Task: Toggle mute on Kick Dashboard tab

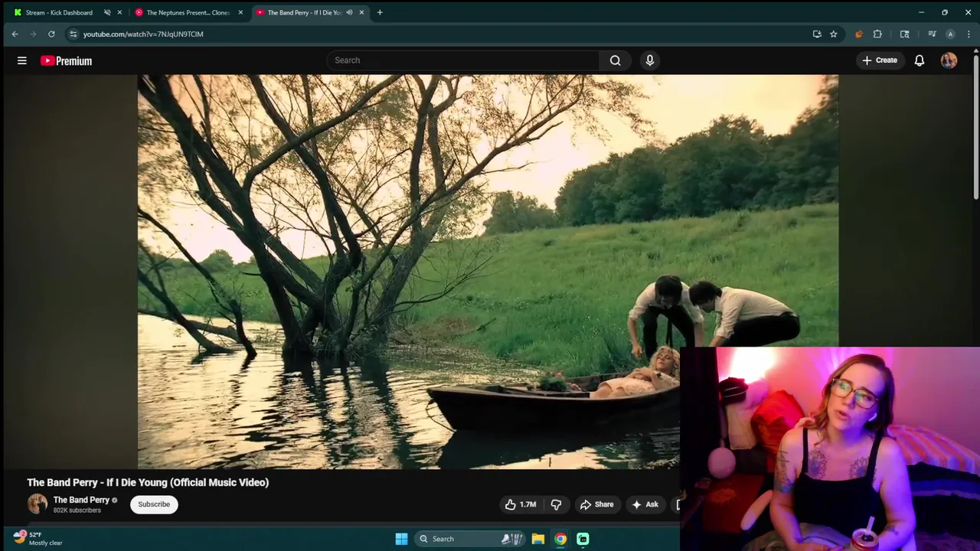Action: [107, 12]
